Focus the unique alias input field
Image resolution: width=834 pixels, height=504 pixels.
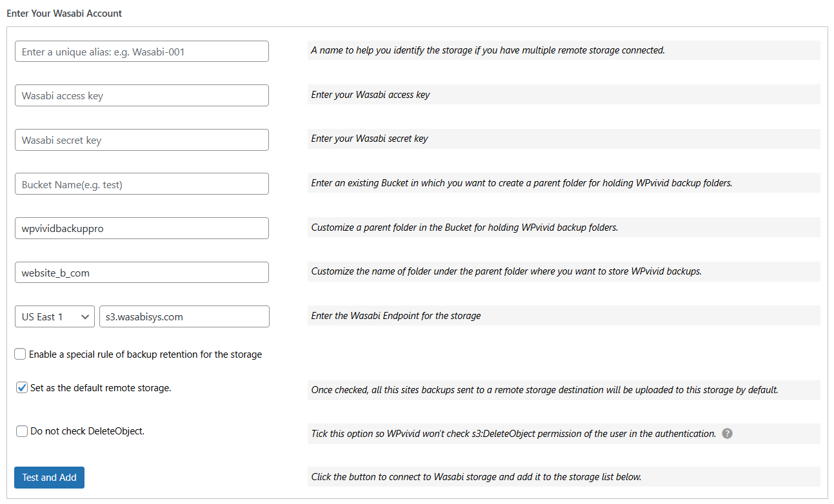point(142,52)
